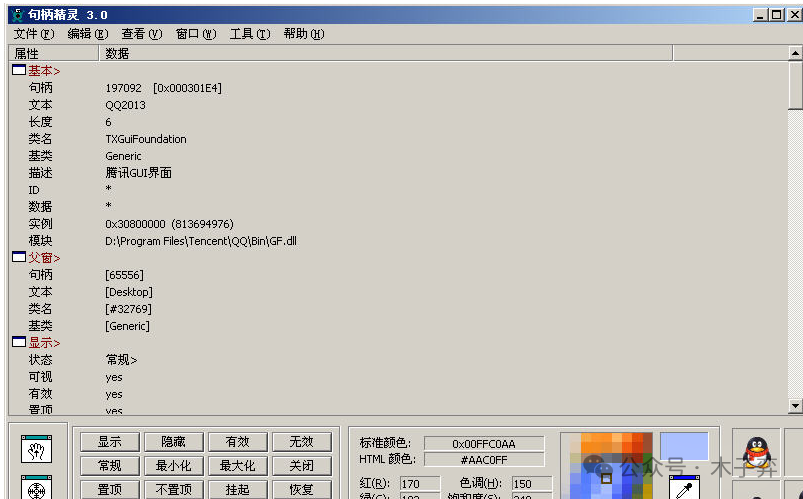Select the parent text [Desktop]
The height and width of the screenshot is (499, 803).
(129, 292)
